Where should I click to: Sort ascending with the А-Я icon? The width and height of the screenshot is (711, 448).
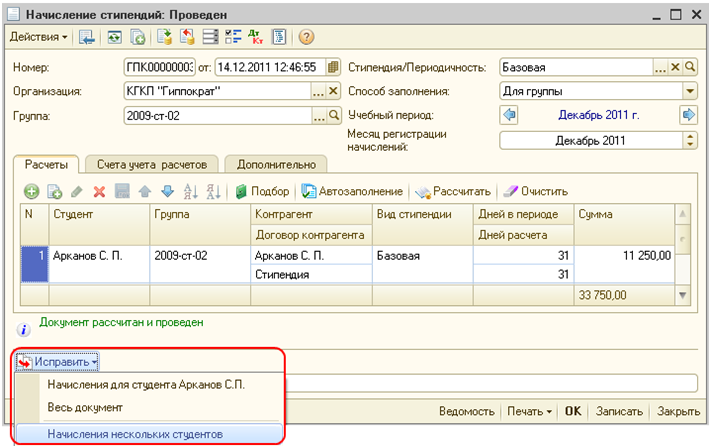pos(189,191)
